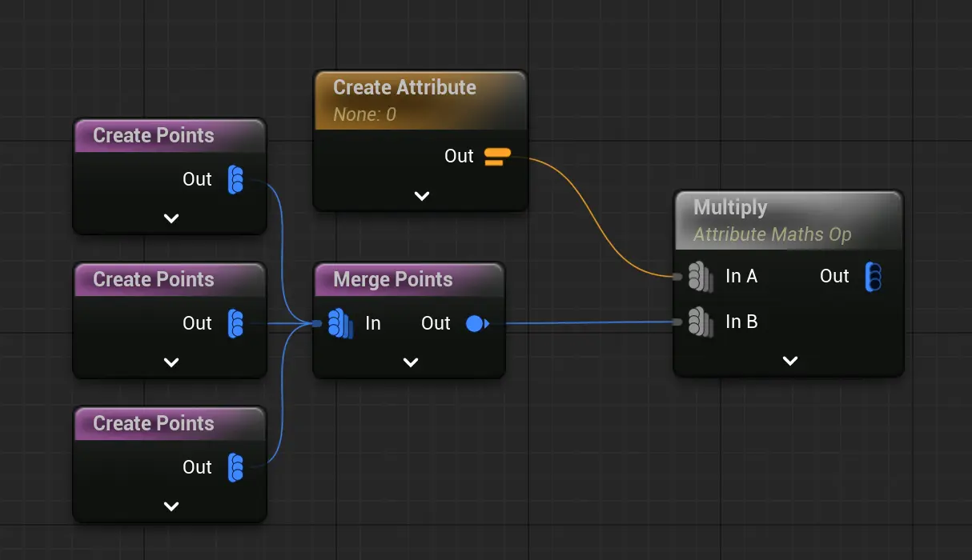Expand the bottom Create Points node chevron
The height and width of the screenshot is (560, 972).
pyautogui.click(x=171, y=506)
